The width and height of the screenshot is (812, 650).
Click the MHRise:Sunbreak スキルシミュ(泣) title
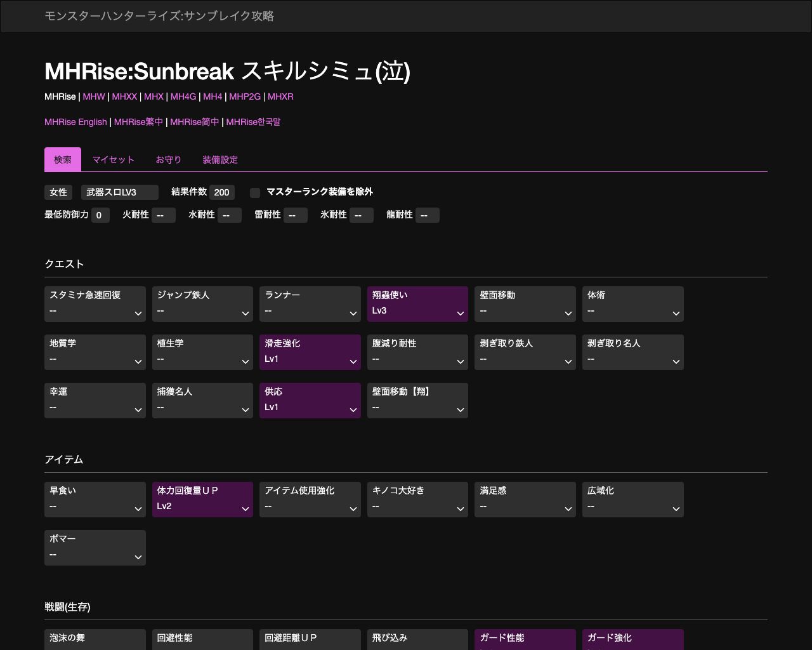point(227,71)
